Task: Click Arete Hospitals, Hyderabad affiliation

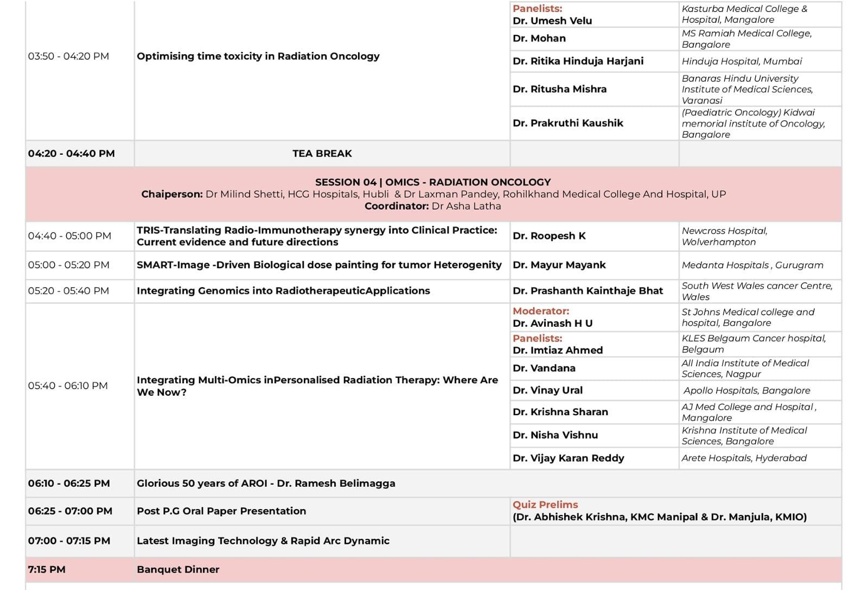Action: [744, 458]
